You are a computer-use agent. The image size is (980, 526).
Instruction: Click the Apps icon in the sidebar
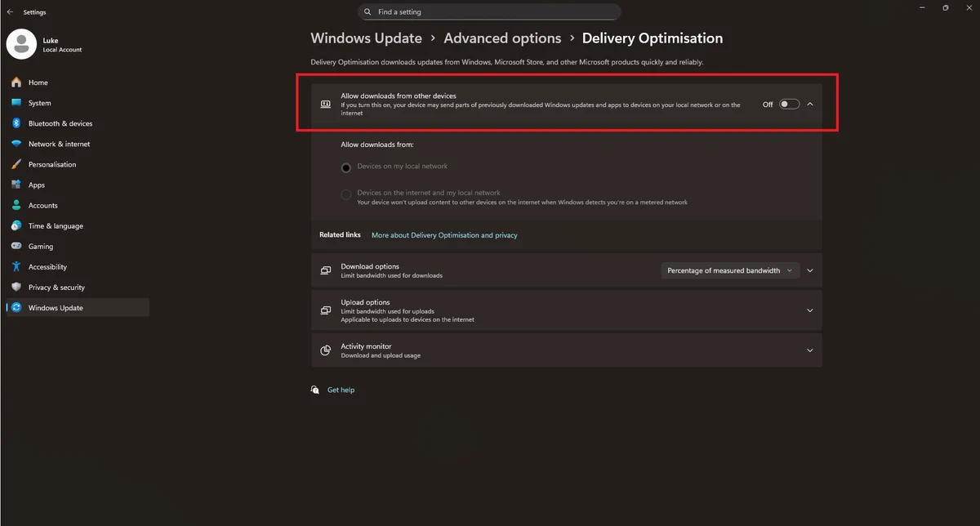click(x=16, y=185)
